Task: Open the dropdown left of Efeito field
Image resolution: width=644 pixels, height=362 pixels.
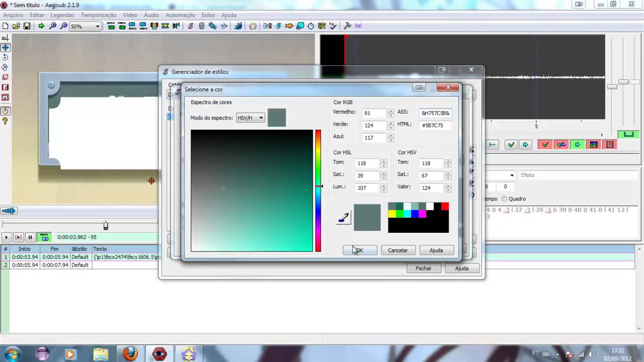Action: 512,175
